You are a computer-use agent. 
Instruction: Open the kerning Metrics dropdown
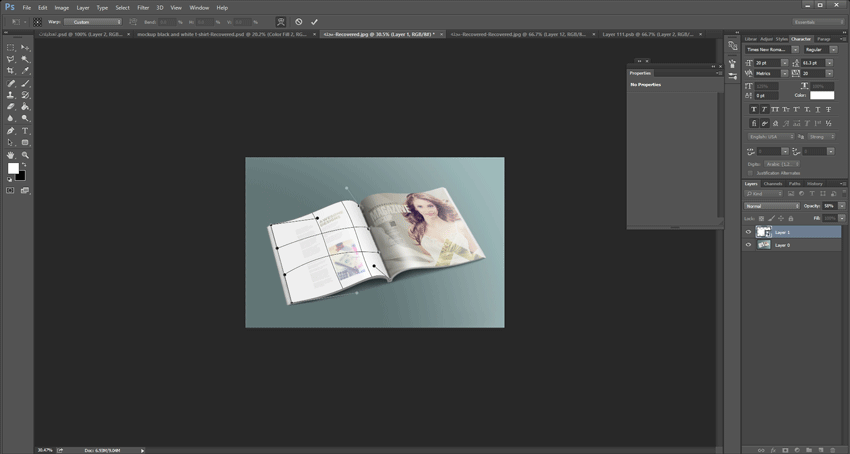tap(784, 73)
